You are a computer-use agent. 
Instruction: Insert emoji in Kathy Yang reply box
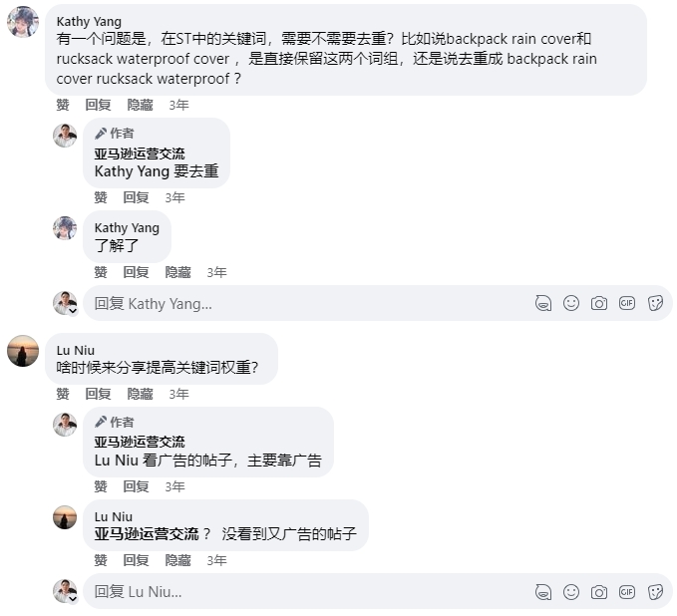[x=571, y=303]
